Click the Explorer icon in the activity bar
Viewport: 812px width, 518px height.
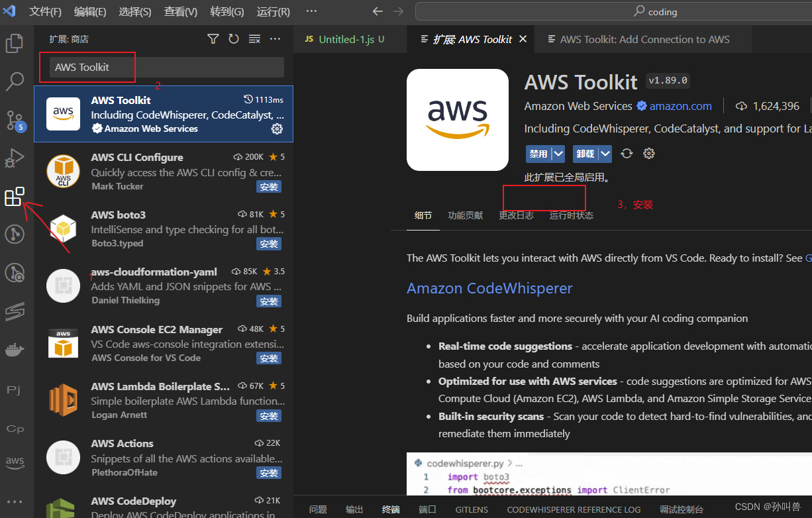(x=15, y=42)
